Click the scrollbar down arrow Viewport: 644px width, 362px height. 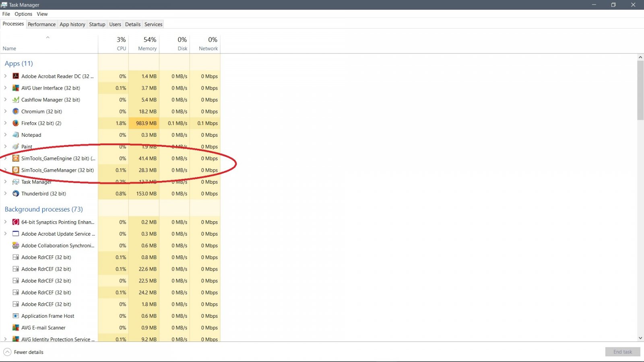[640, 338]
